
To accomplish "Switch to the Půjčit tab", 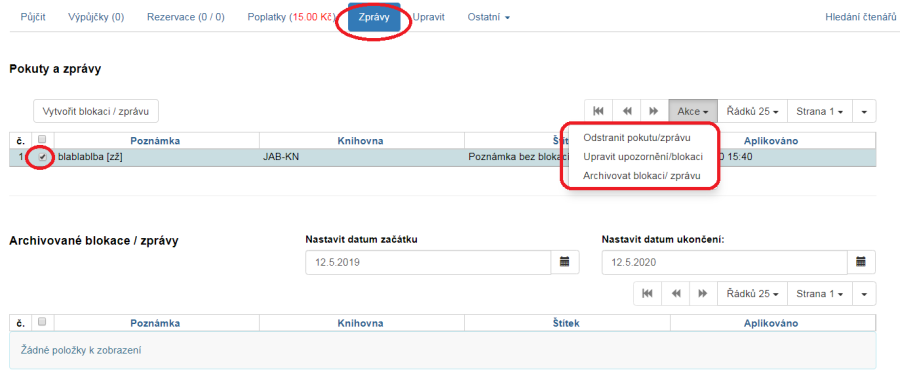I will [33, 17].
